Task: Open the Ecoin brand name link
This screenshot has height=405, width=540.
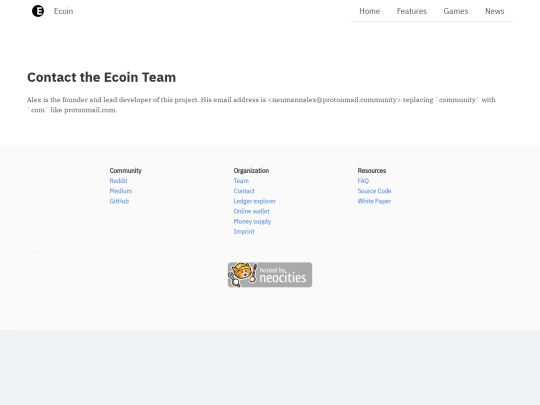Action: (63, 11)
